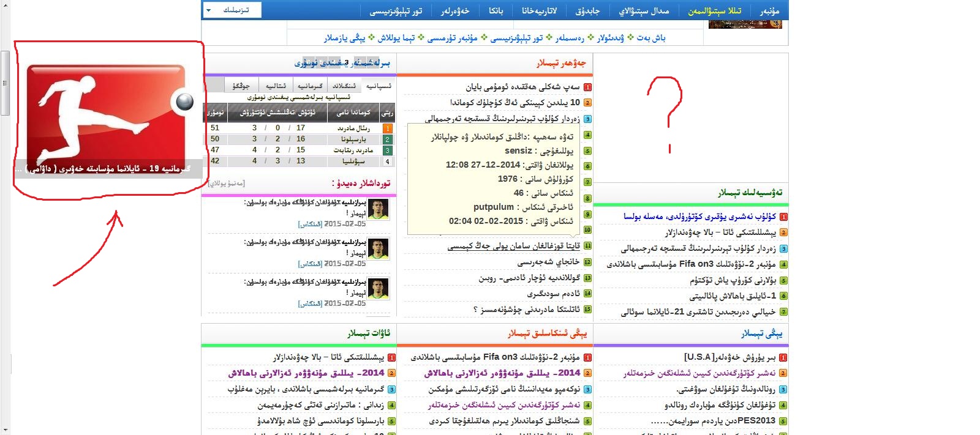
Task: Open the مۇنبەر menu in the top navigation
Action: click(x=770, y=11)
